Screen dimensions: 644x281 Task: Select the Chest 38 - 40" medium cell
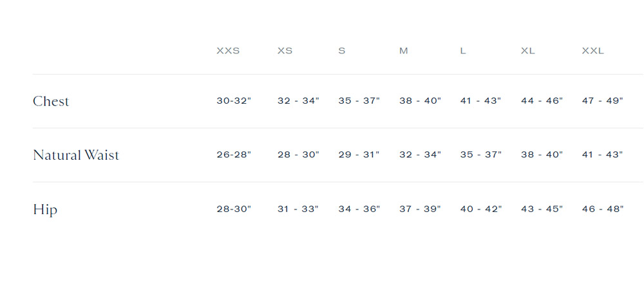tap(420, 101)
